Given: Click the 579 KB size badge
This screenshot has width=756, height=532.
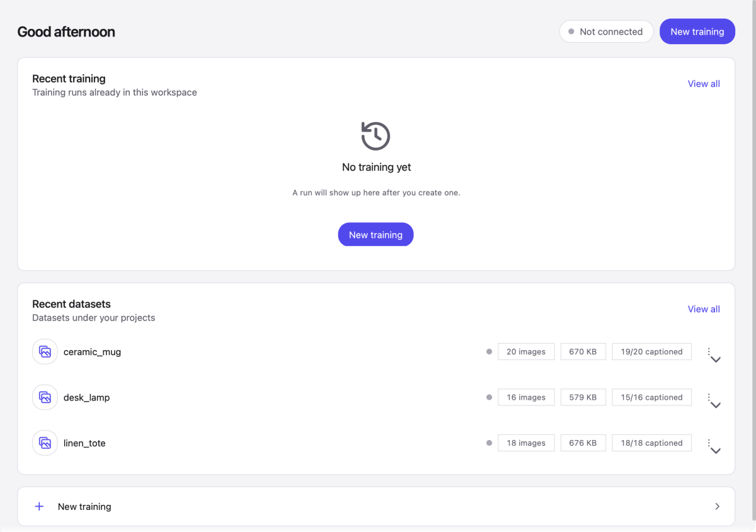Looking at the screenshot, I should coord(583,397).
